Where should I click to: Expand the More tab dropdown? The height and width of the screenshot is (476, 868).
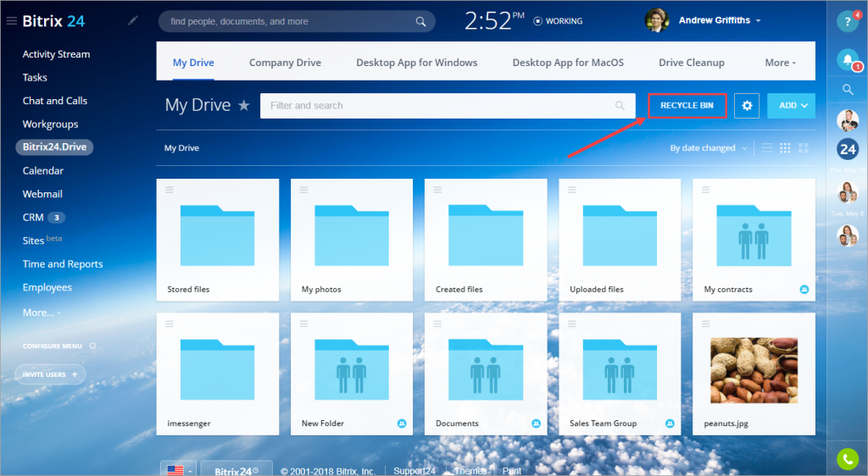(x=781, y=63)
